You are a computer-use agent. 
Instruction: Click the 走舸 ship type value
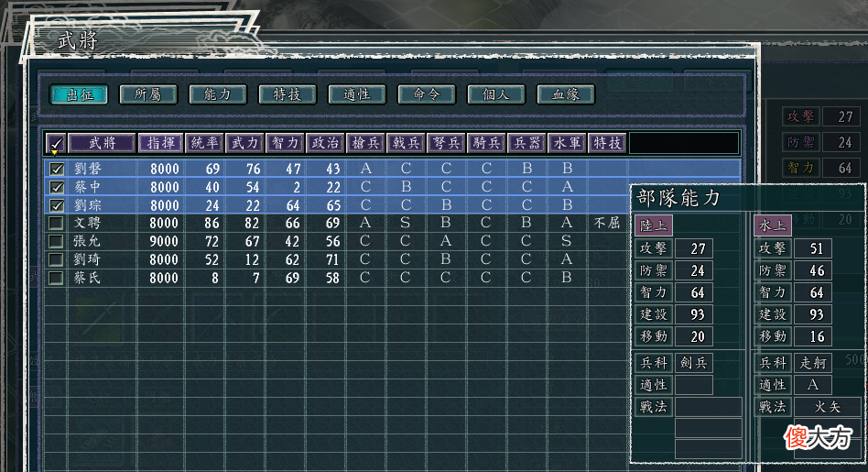(813, 363)
